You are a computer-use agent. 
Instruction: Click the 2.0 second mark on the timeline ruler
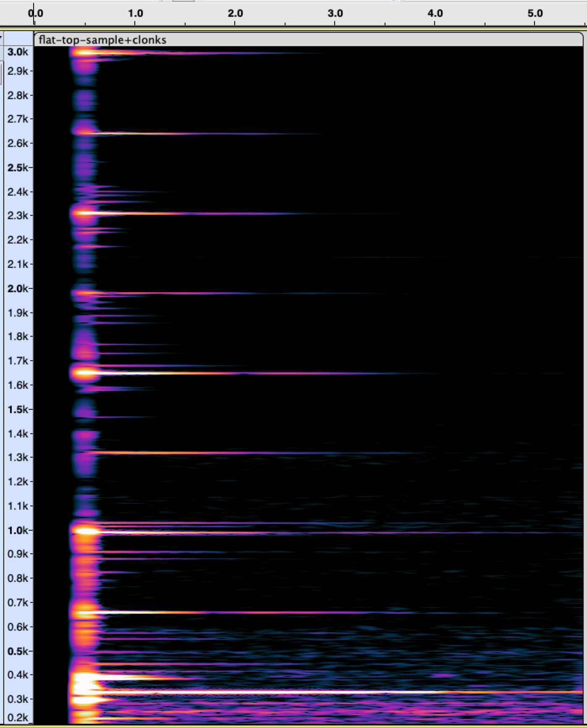(x=235, y=13)
